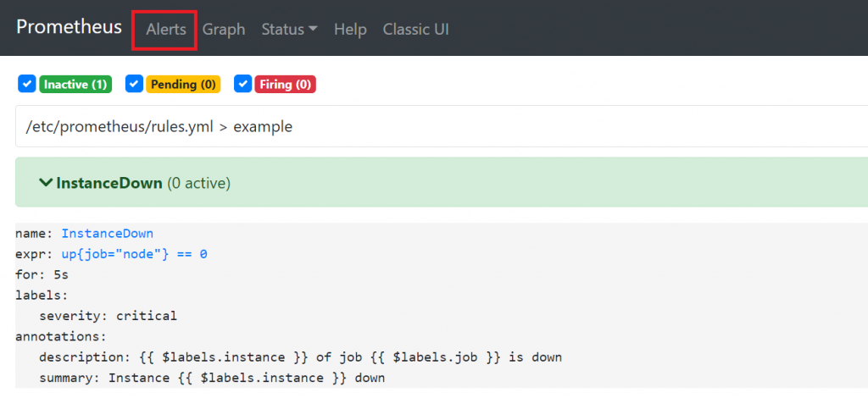The image size is (868, 398).
Task: Open the InstanceDown rule name link
Action: pyautogui.click(x=107, y=234)
